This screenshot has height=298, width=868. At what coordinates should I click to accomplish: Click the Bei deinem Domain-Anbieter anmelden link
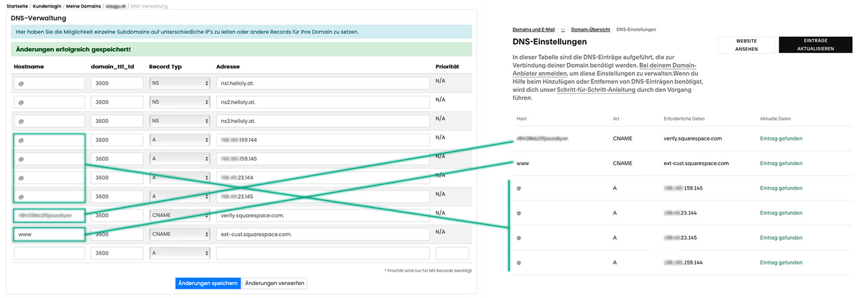[605, 70]
